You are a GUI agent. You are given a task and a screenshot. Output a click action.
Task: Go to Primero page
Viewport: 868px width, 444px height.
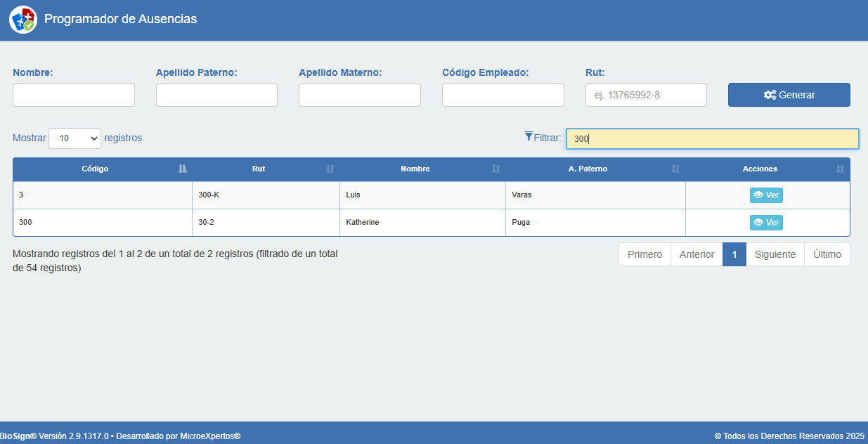click(644, 254)
